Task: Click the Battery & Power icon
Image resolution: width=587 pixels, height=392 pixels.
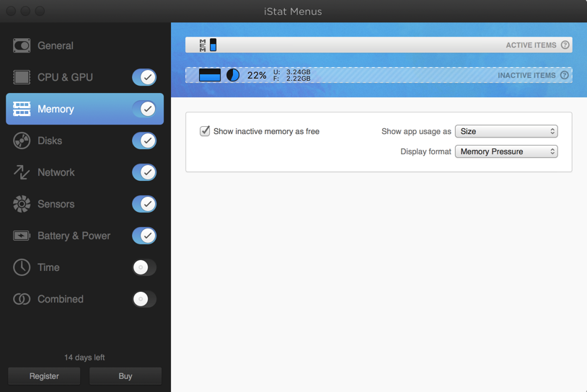Action: 22,236
